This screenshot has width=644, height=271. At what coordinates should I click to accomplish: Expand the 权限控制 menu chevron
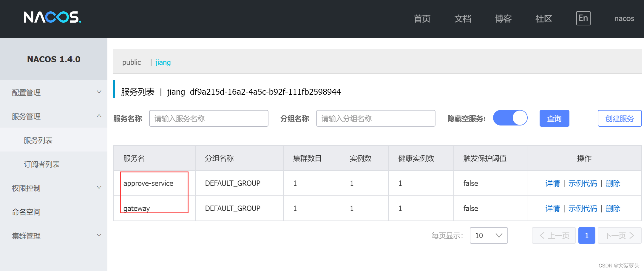[x=99, y=188]
